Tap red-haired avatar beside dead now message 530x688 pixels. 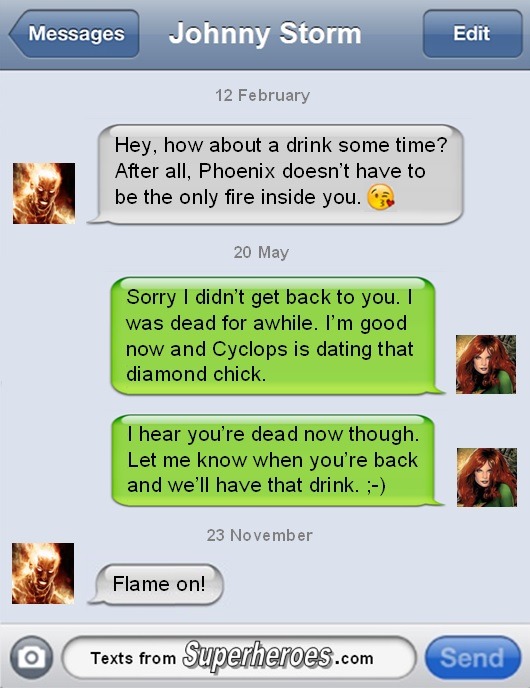tap(487, 477)
